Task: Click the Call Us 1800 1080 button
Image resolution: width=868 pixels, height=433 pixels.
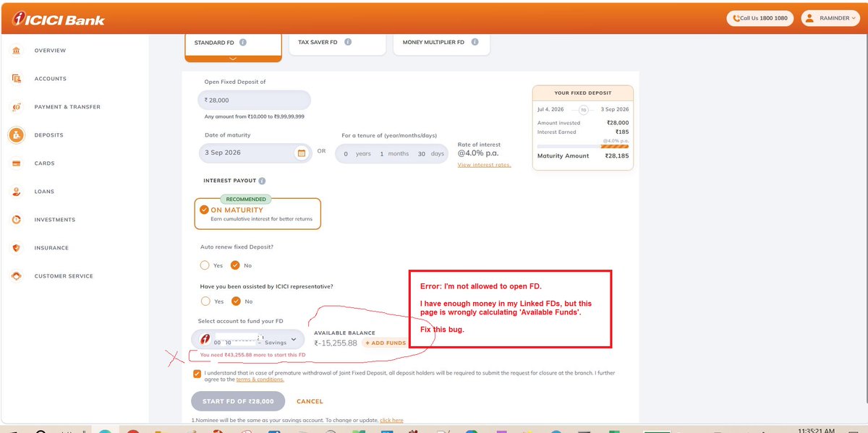Action: pos(760,18)
